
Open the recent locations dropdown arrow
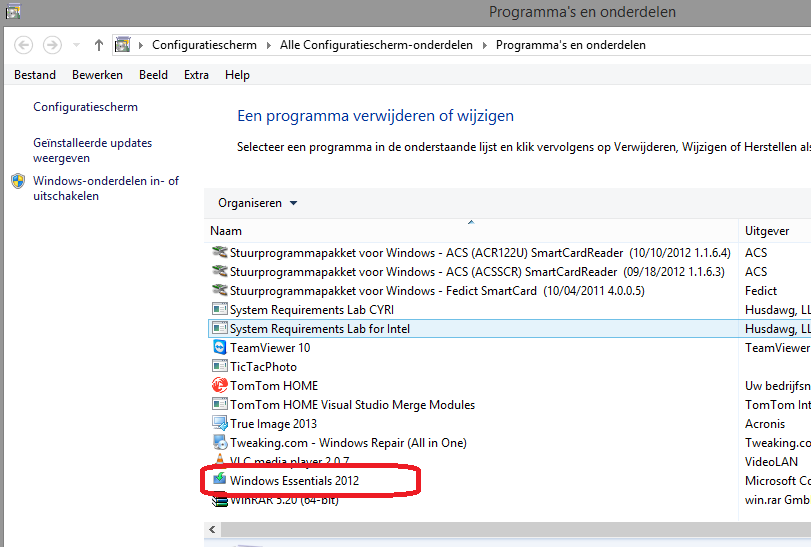pos(77,45)
